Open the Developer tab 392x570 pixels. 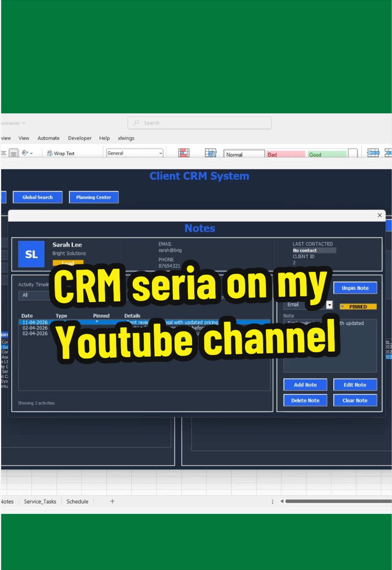click(x=80, y=138)
